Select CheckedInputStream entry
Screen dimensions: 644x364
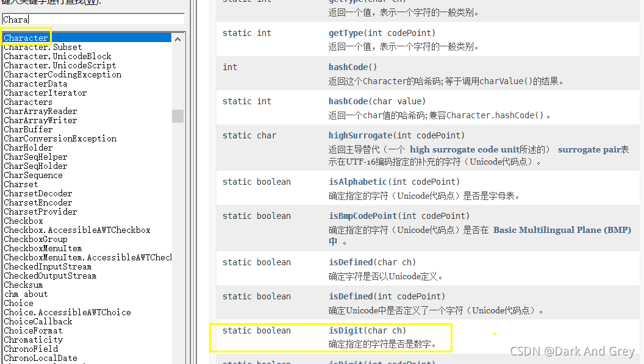pyautogui.click(x=48, y=266)
